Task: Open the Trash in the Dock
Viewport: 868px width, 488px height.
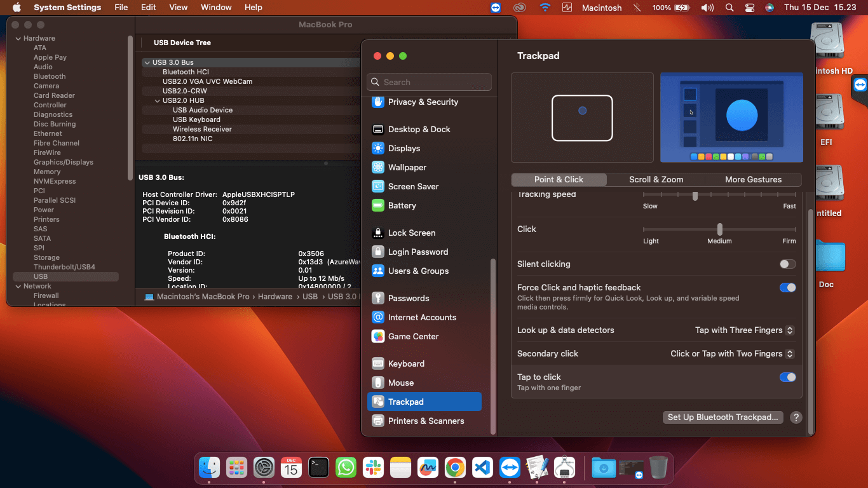Action: tap(658, 468)
